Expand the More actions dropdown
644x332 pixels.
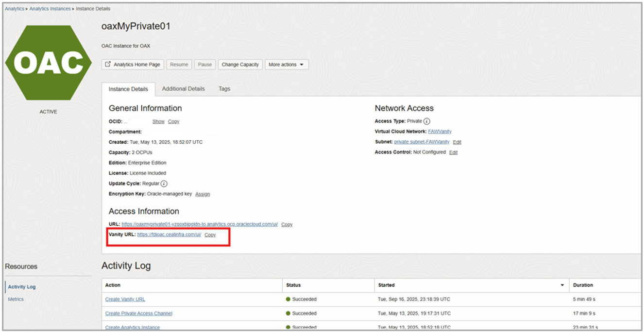point(287,65)
